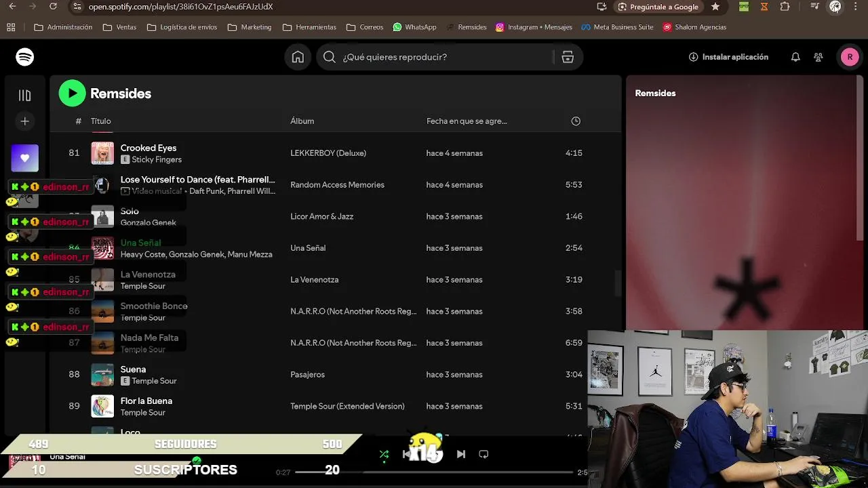Image resolution: width=868 pixels, height=488 pixels.
Task: Seek in the song progress bar
Action: coord(434,472)
